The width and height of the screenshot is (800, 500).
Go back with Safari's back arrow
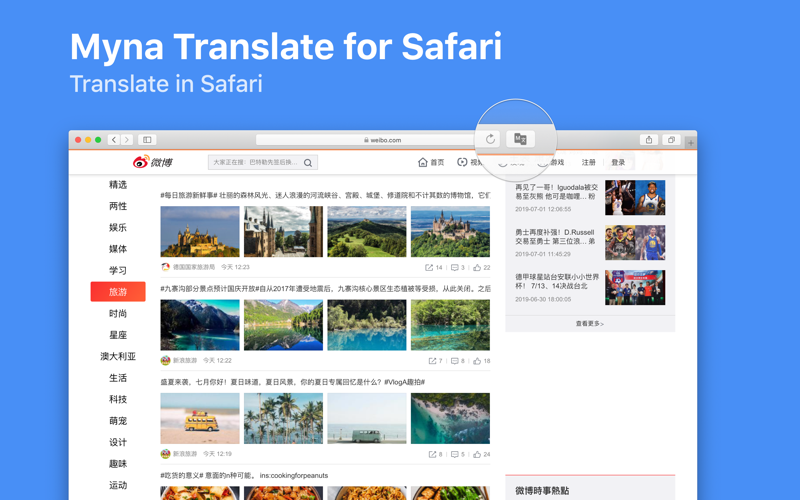pos(114,140)
